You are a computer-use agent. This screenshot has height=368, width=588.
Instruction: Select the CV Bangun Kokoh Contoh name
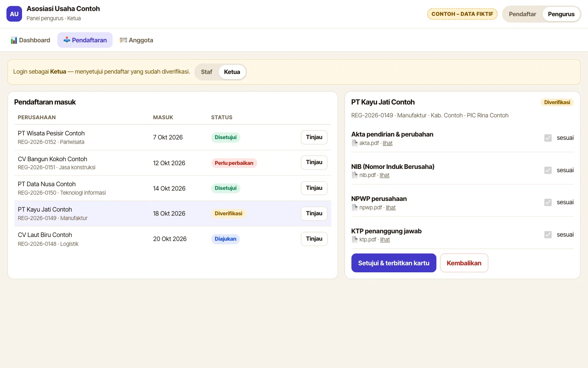[x=53, y=159]
